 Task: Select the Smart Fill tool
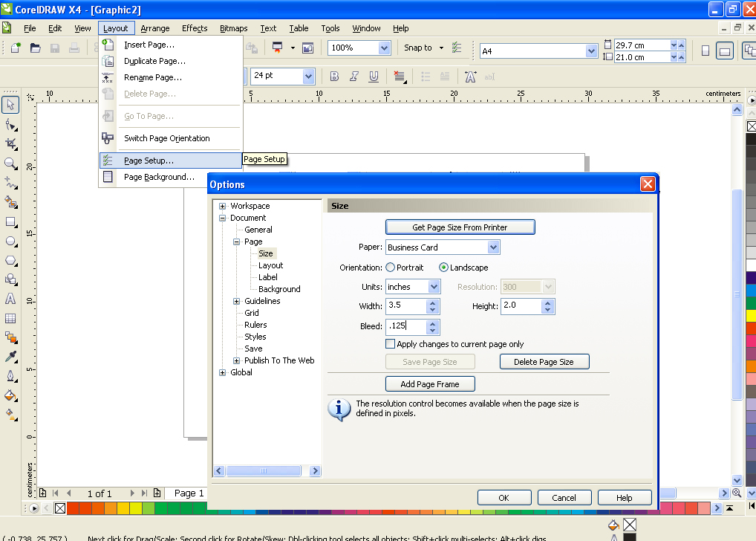point(10,202)
